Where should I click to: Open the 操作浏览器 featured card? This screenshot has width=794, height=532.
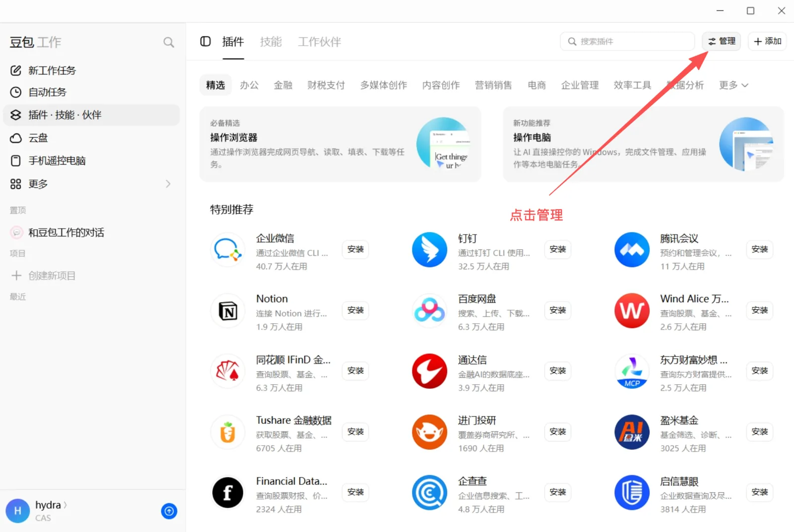tap(340, 144)
